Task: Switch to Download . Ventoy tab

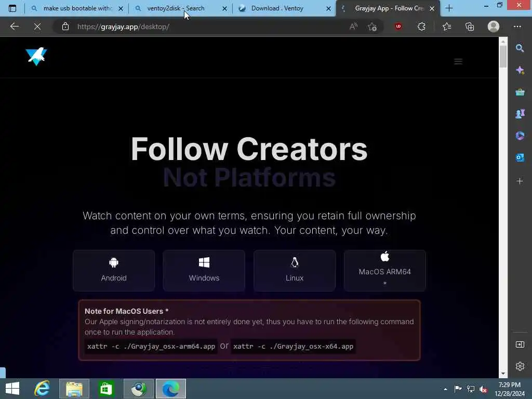Action: point(277,8)
